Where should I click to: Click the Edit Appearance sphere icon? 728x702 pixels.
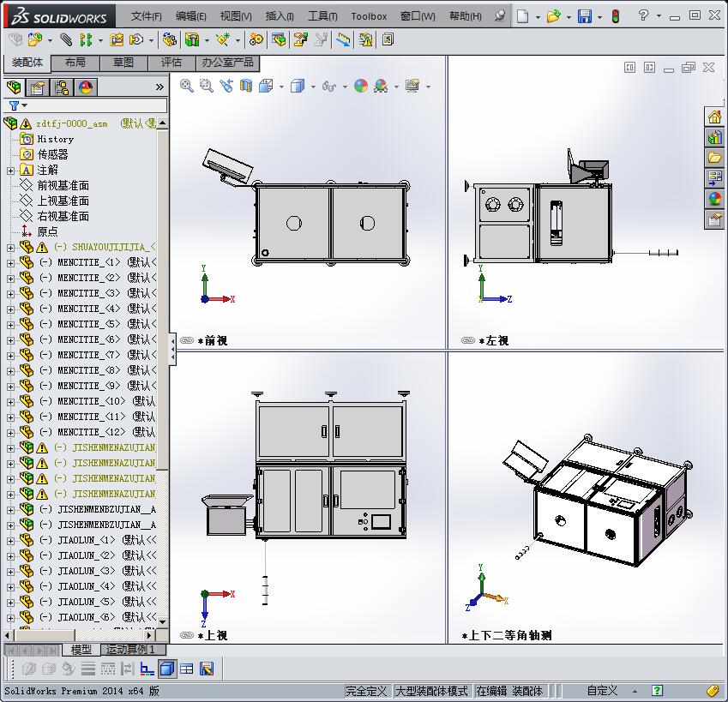pyautogui.click(x=361, y=86)
